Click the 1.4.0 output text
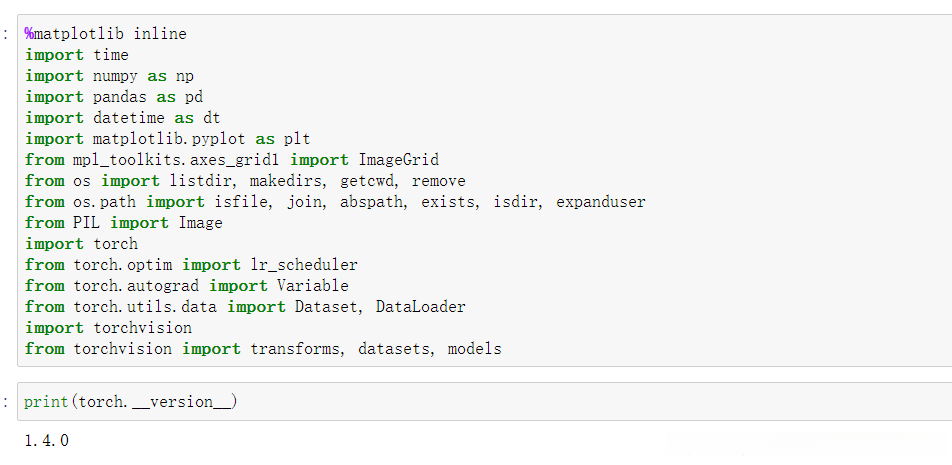The height and width of the screenshot is (465, 952). pyautogui.click(x=47, y=440)
